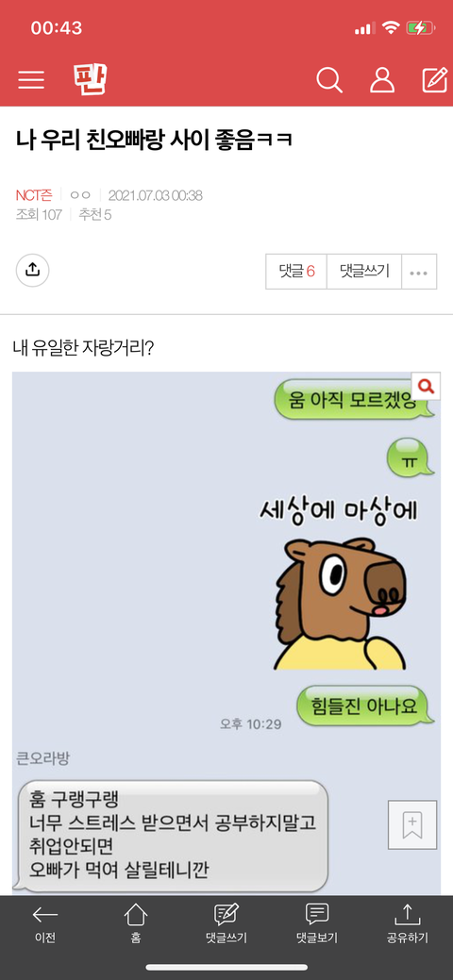Open the 댓글 6 comments button
Viewport: 453px width, 980px height.
coord(296,272)
